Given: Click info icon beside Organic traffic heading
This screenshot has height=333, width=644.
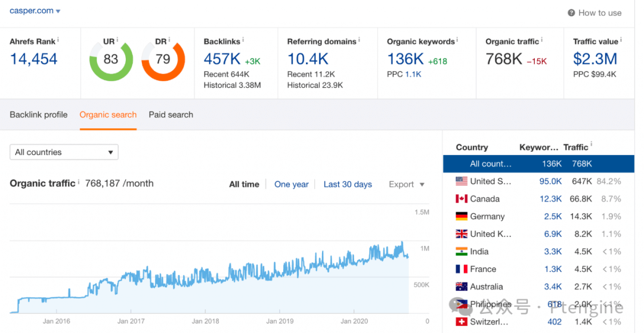Looking at the screenshot, I should pyautogui.click(x=541, y=40).
